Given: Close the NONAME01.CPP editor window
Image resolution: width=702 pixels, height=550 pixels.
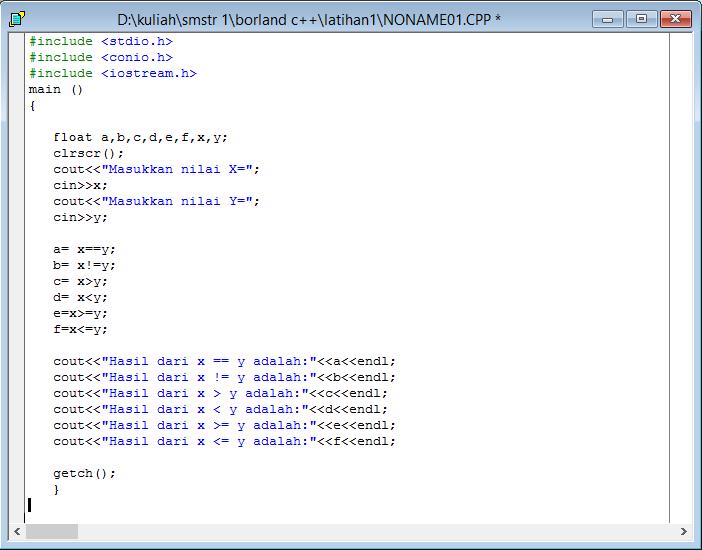Looking at the screenshot, I should click(x=676, y=19).
